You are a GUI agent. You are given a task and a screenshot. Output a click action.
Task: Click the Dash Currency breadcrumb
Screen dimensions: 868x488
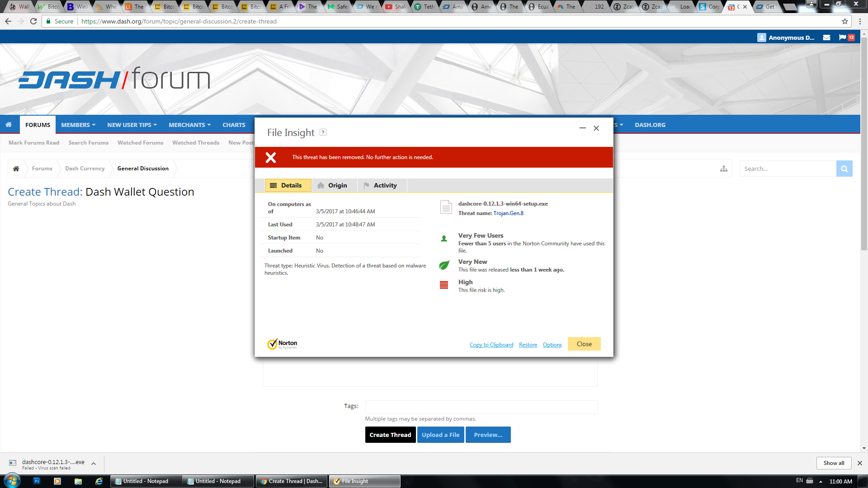coord(85,169)
